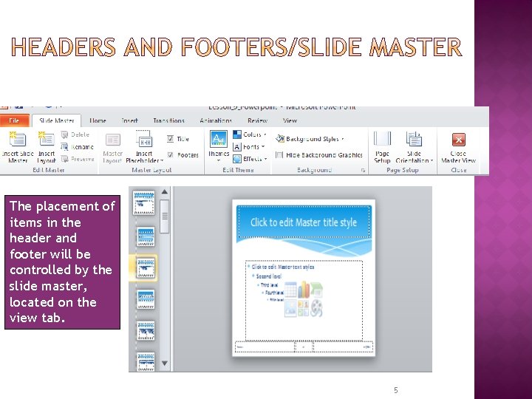The image size is (532, 399).
Task: Click the thumbnail pane scroll down arrow
Action: (x=165, y=363)
